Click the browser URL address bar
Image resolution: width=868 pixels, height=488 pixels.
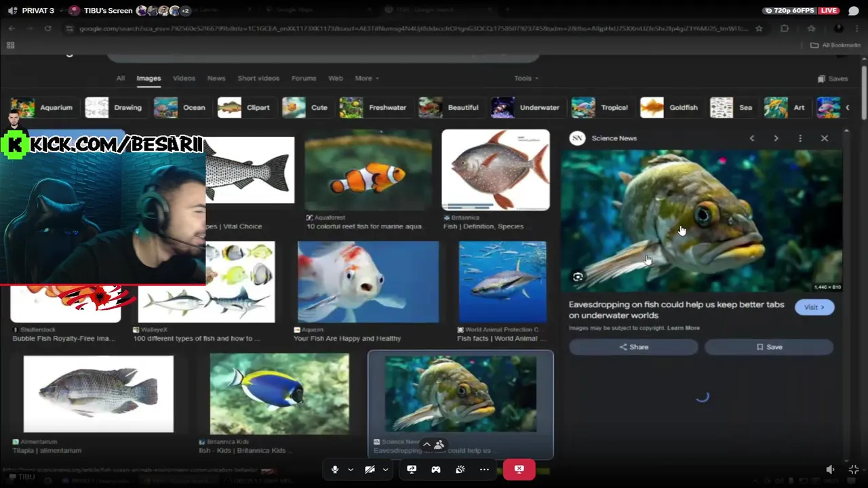[412, 28]
